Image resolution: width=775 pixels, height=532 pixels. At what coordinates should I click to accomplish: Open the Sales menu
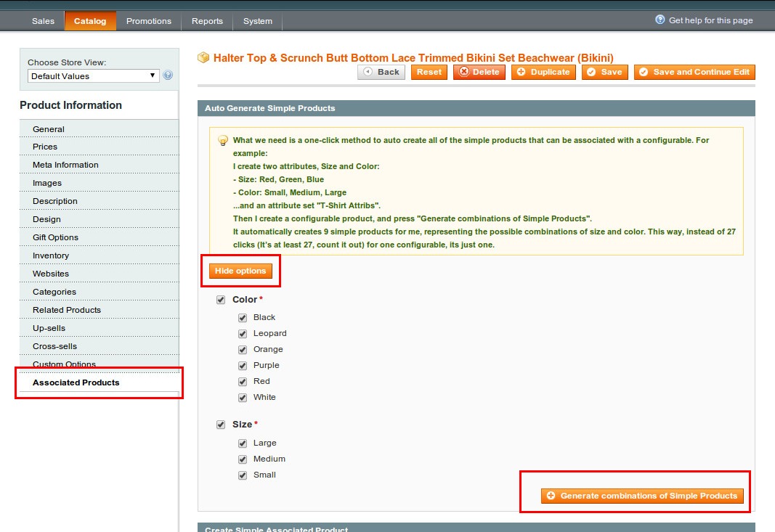(43, 21)
